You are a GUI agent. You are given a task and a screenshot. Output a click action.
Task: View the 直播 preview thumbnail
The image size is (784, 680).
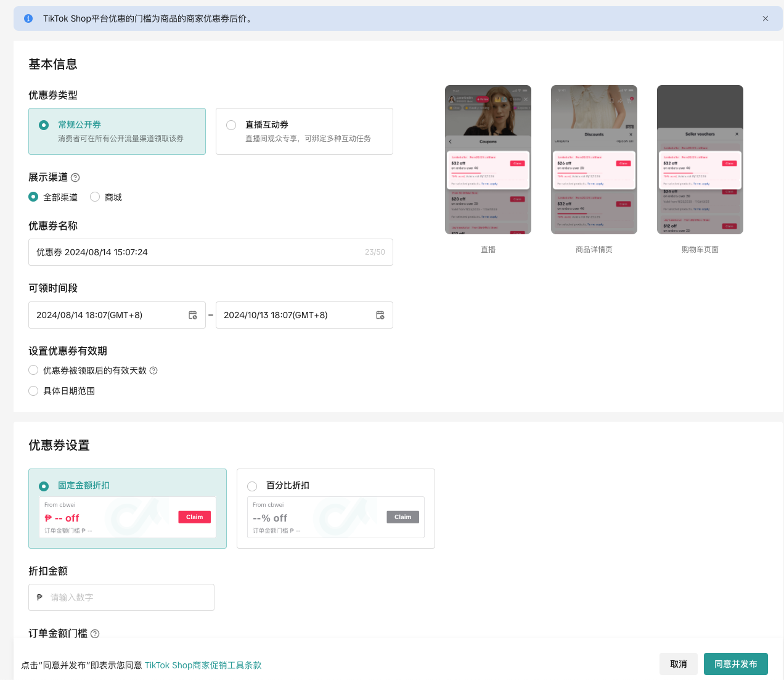pos(488,160)
